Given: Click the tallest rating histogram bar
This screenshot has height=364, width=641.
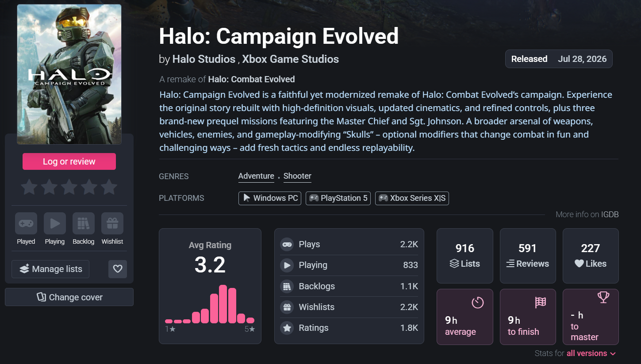Looking at the screenshot, I should point(223,304).
